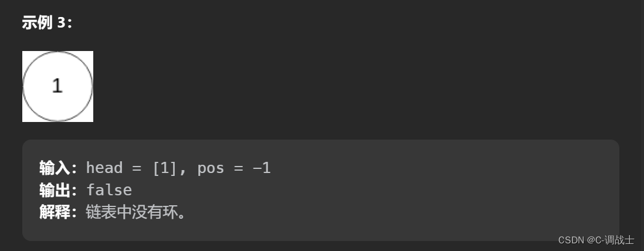Click the first equals sign after head
Image resolution: width=644 pixels, height=251 pixels.
[x=137, y=168]
